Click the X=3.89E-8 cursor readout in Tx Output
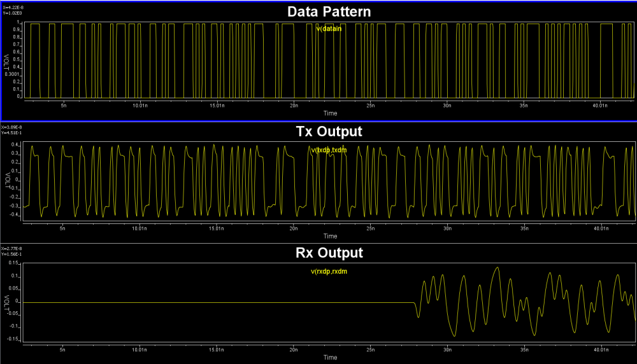The image size is (637, 364). [x=12, y=127]
